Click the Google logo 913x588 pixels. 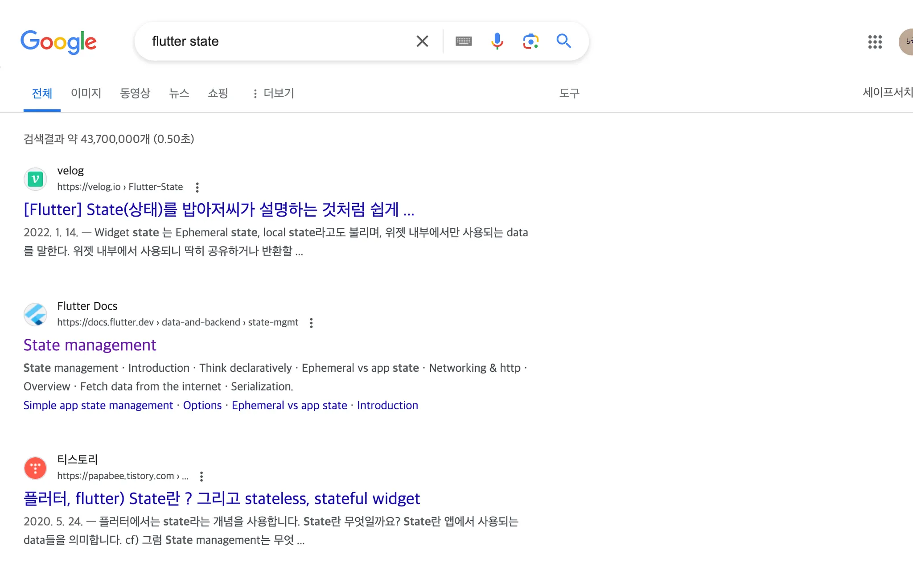58,42
